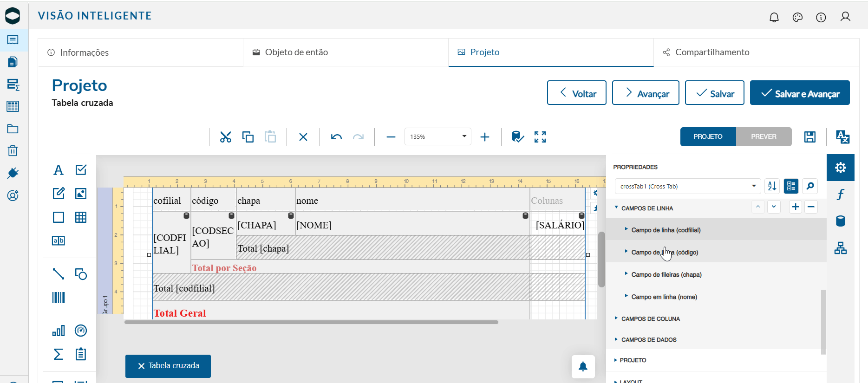Select the Image component tool
This screenshot has height=383, width=868.
point(81,194)
